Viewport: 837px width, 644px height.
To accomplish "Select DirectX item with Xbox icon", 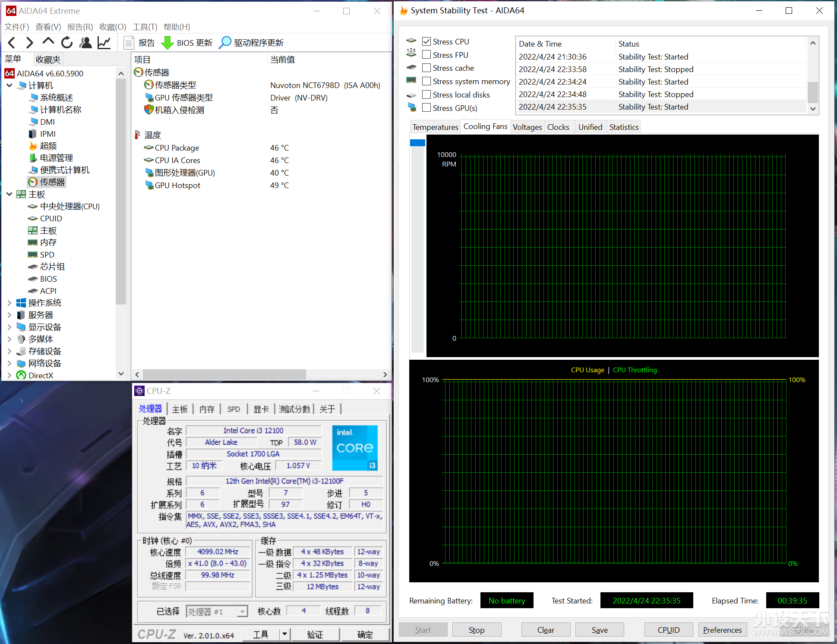I will tap(35, 375).
